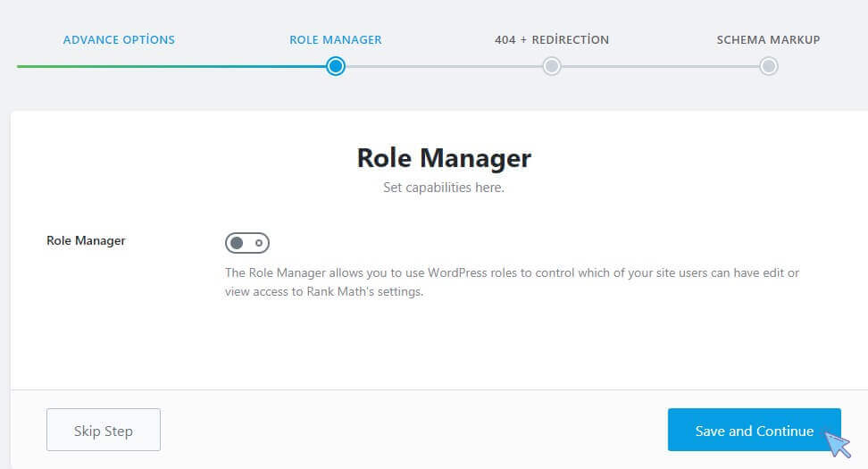Click the small ring indicator inside the toggle
Screen dimensions: 868x469
(258, 243)
